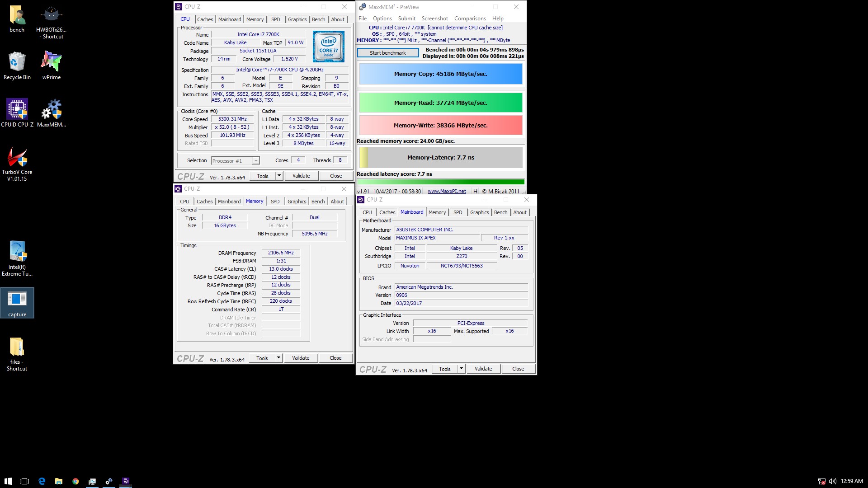868x488 pixels.
Task: Open the bench folder desktop icon
Action: [17, 19]
